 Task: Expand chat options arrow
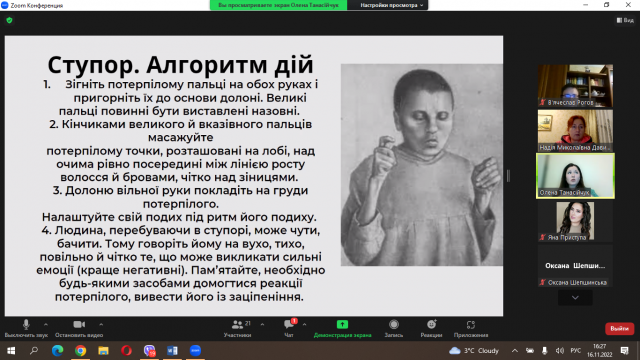pos(304,325)
